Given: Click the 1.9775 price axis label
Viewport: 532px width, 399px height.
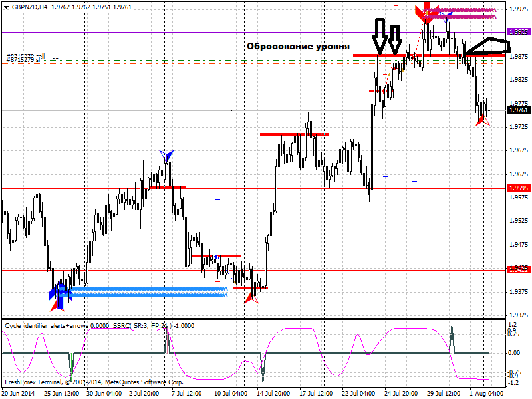Looking at the screenshot, I should pyautogui.click(x=519, y=103).
